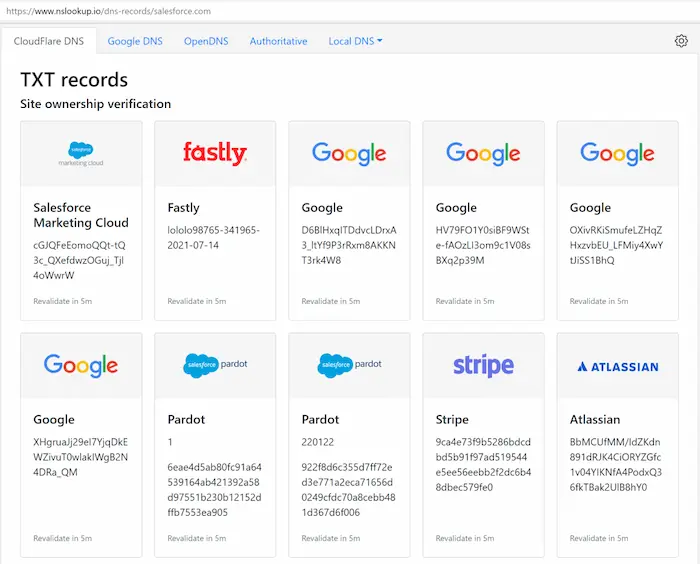Click the browser address bar URL

[x=108, y=11]
